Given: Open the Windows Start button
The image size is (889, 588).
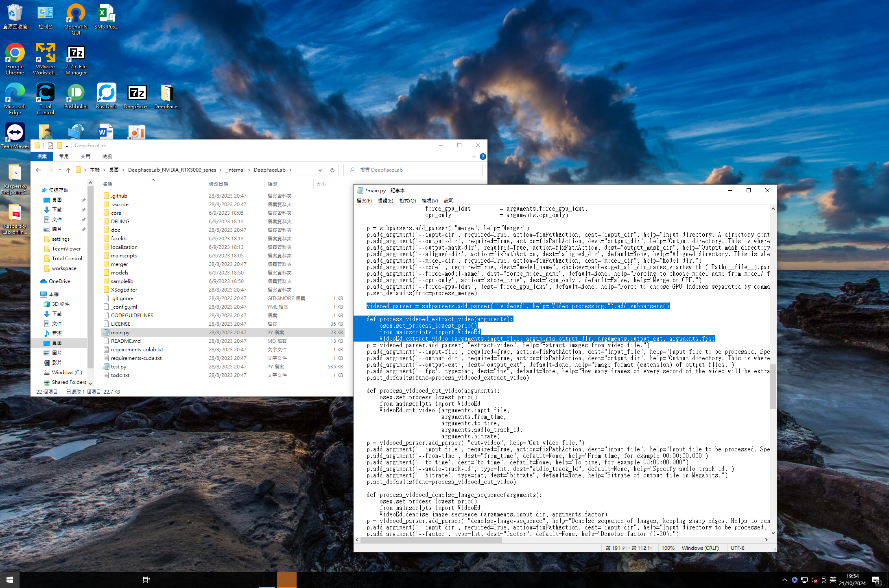Looking at the screenshot, I should pyautogui.click(x=10, y=580).
